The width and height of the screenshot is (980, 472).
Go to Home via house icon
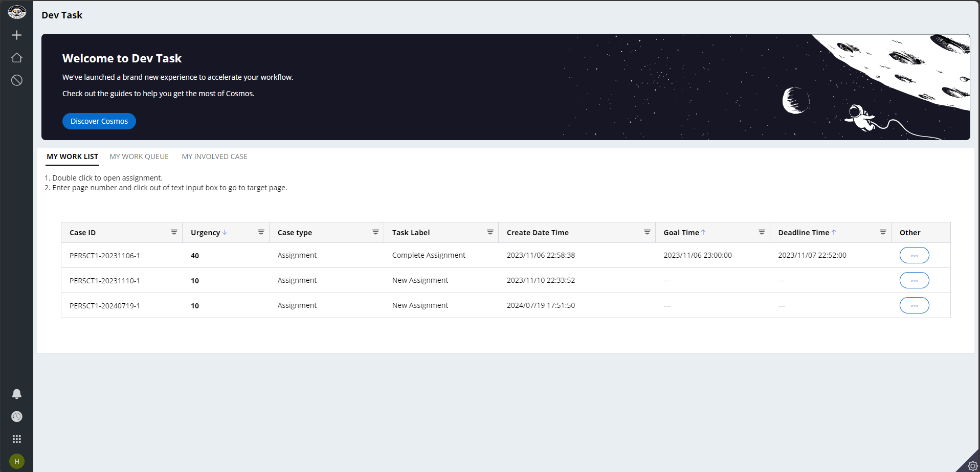pos(17,58)
